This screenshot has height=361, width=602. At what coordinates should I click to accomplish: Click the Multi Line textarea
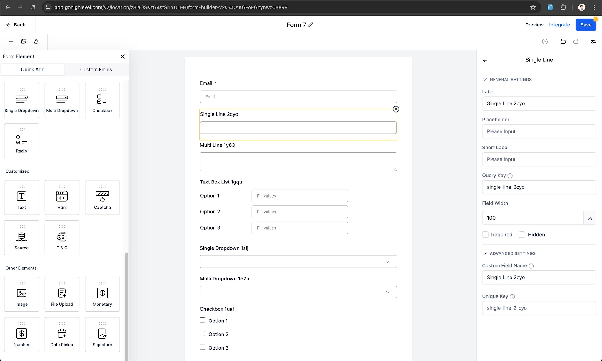pos(298,161)
